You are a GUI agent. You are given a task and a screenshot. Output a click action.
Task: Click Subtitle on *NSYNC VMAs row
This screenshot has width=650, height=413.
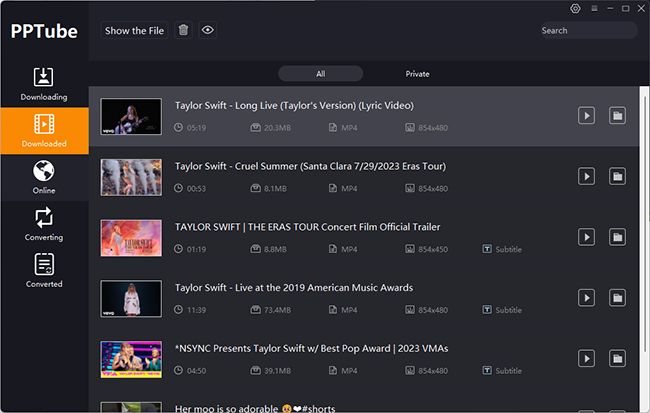(502, 371)
